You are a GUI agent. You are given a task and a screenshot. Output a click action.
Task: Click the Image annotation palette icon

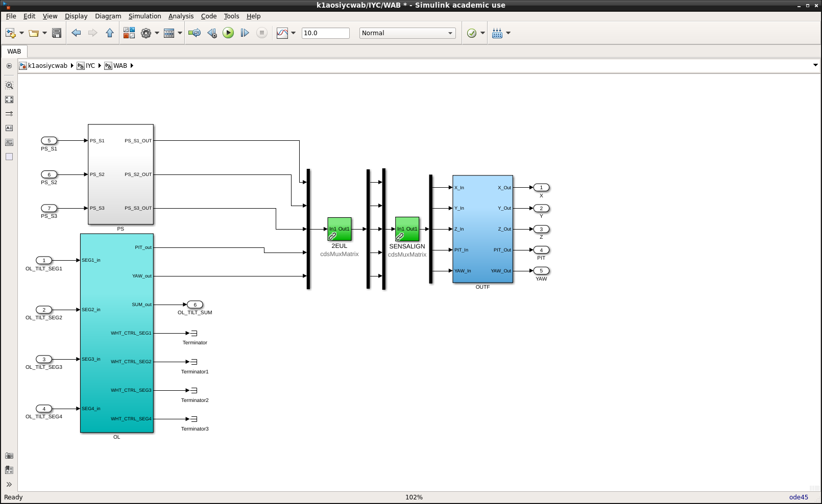(9, 142)
